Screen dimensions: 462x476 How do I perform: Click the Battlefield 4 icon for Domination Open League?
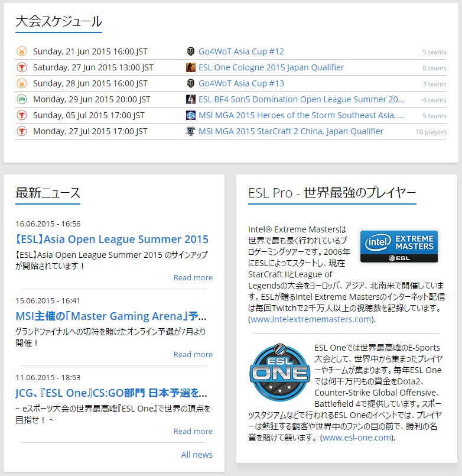pyautogui.click(x=190, y=99)
